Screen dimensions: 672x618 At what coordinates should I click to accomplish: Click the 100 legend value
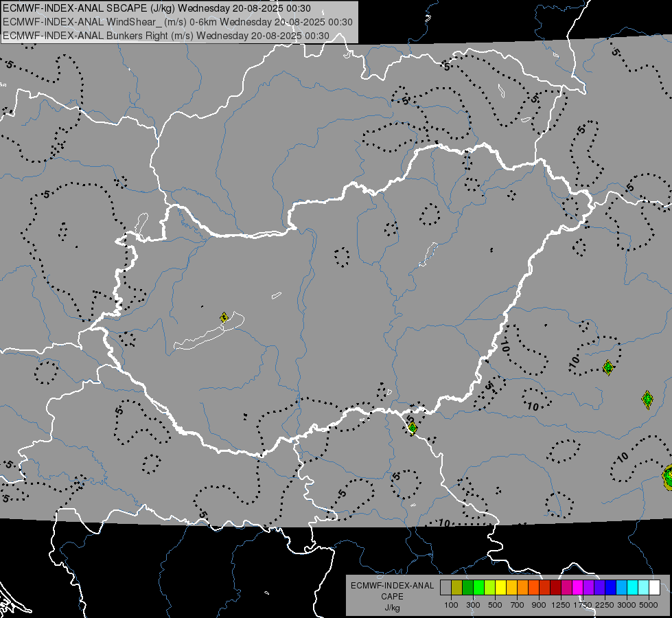(x=451, y=605)
